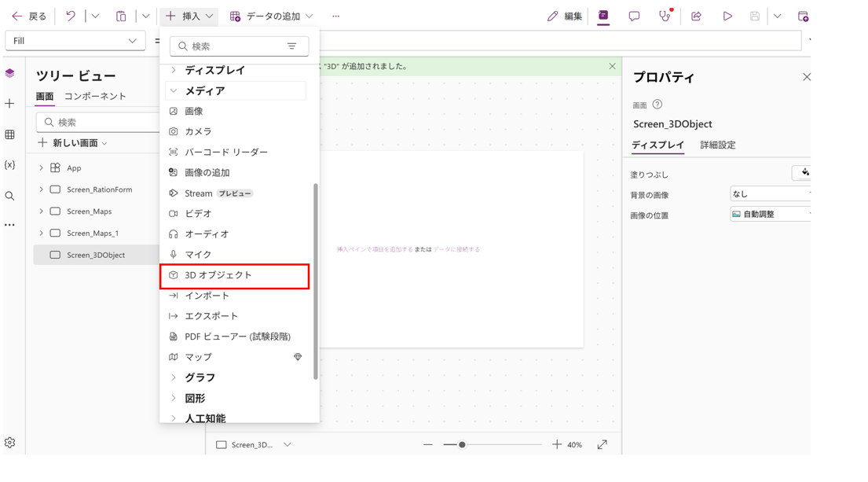Expand the Screen_Maps tree item
The image size is (868, 482).
tap(41, 212)
